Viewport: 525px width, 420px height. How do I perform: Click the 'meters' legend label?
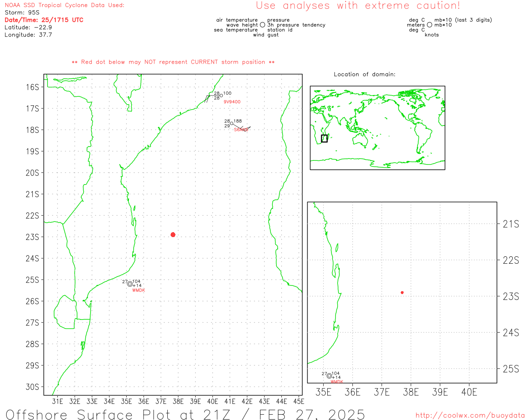(416, 25)
